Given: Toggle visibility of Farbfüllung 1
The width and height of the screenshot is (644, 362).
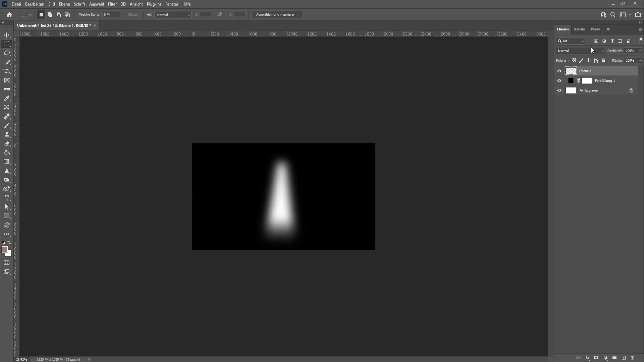Looking at the screenshot, I should tap(559, 80).
